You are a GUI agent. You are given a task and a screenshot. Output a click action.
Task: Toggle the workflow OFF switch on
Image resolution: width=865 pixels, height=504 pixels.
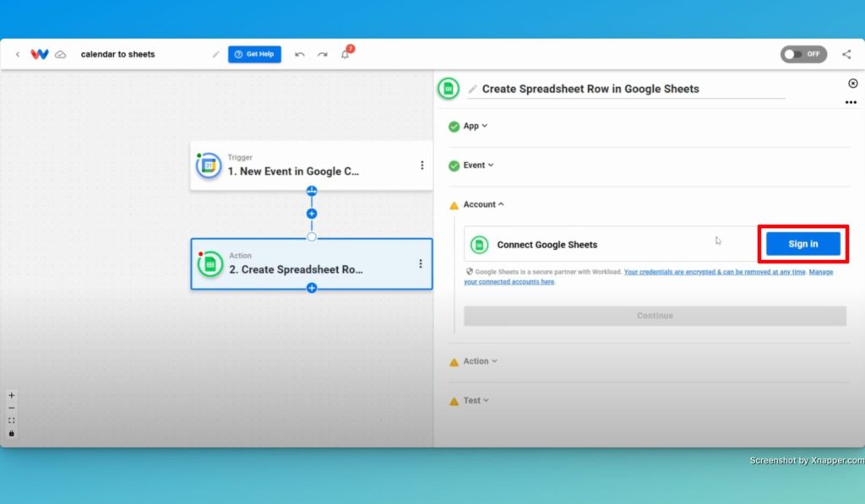click(x=803, y=54)
